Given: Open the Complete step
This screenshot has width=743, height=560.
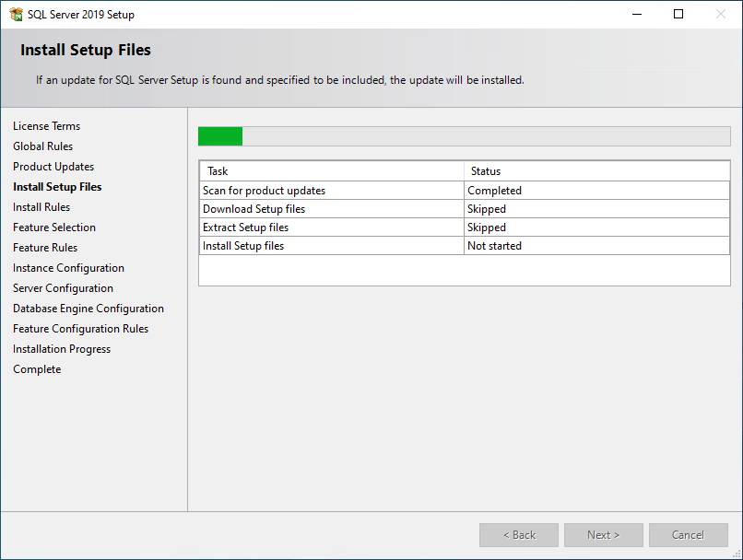Looking at the screenshot, I should [37, 368].
